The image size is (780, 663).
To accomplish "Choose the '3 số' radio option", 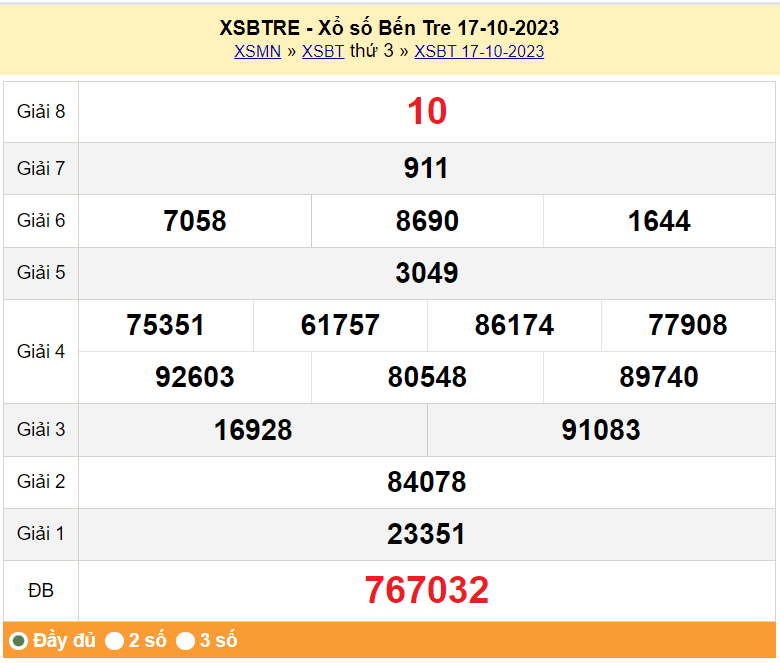I will click(186, 641).
